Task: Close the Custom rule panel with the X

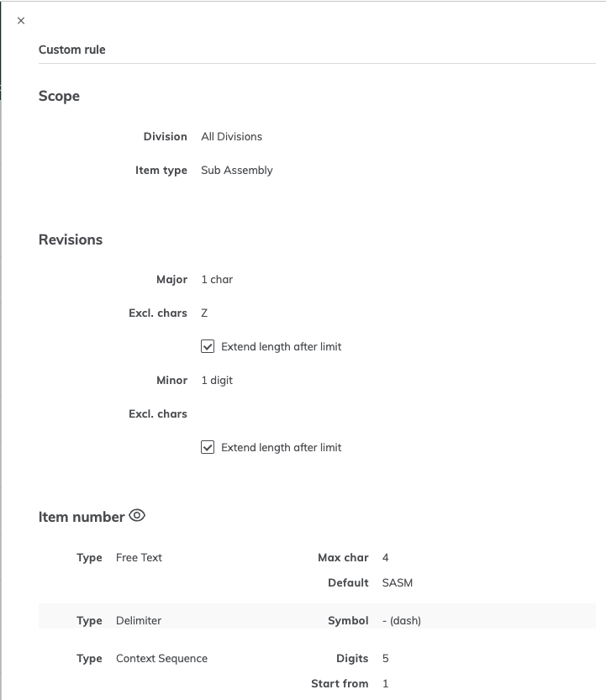Action: point(21,20)
